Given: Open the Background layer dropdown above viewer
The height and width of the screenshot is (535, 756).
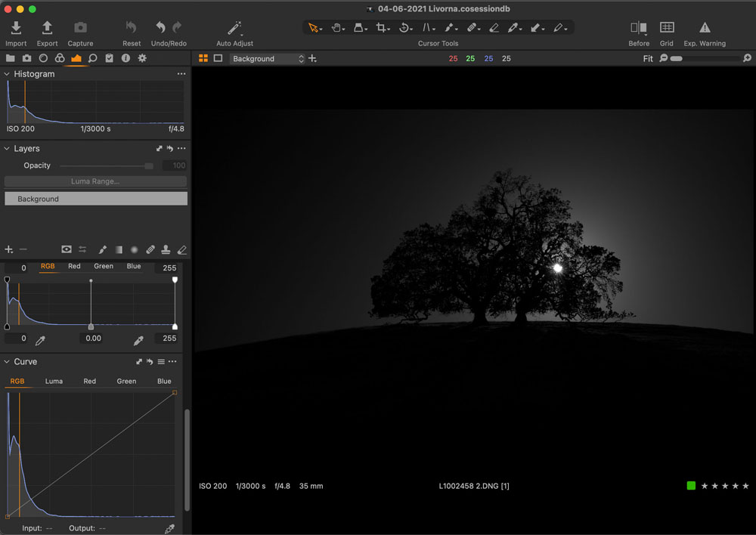Looking at the screenshot, I should [x=267, y=58].
